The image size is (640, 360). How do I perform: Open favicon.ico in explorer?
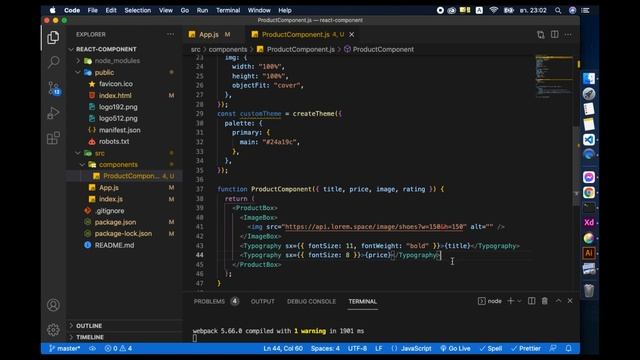point(124,84)
